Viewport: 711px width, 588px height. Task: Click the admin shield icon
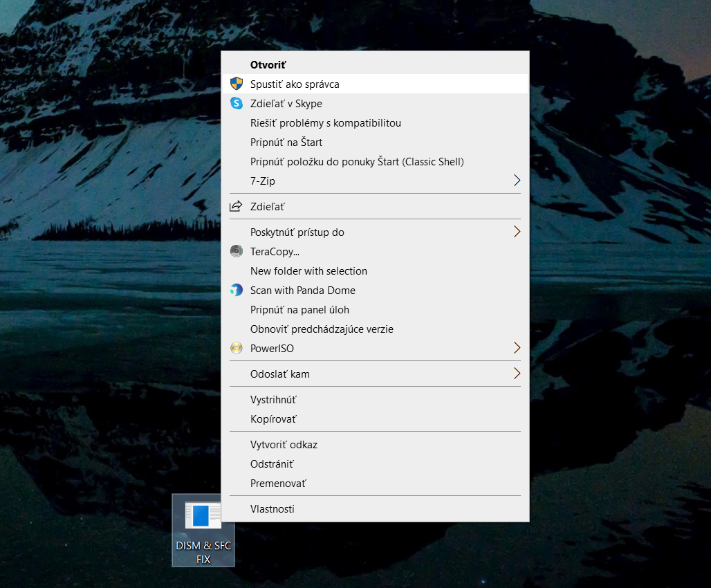(x=237, y=84)
